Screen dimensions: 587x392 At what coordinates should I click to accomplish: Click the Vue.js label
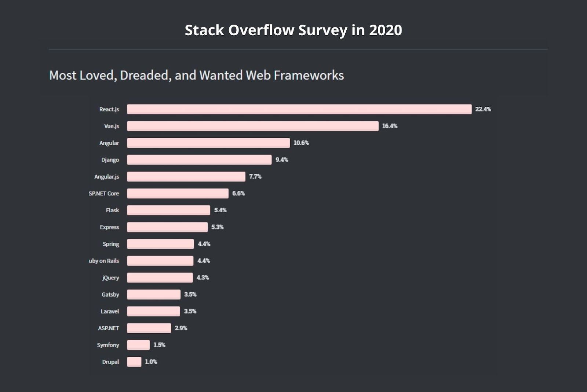coord(112,126)
